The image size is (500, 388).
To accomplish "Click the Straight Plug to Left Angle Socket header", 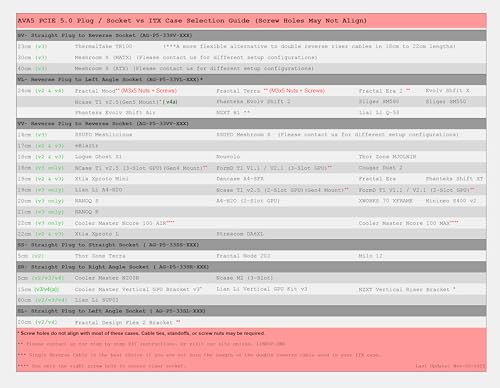I will pyautogui.click(x=251, y=311).
